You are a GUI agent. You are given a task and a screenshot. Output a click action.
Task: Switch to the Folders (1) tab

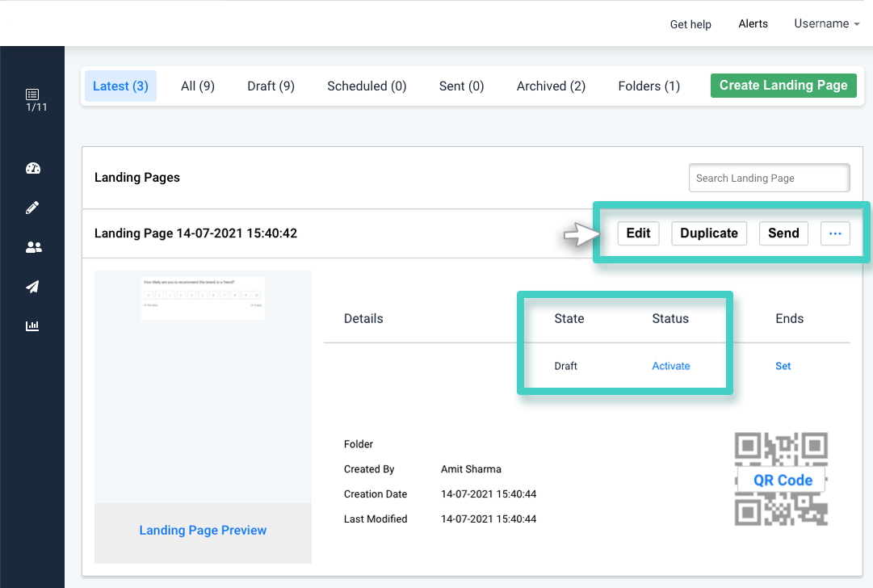click(x=648, y=86)
